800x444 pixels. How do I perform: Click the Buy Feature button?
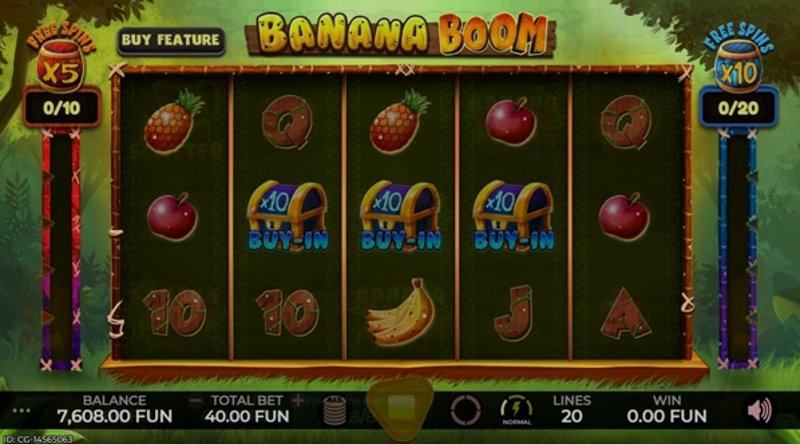(x=171, y=41)
